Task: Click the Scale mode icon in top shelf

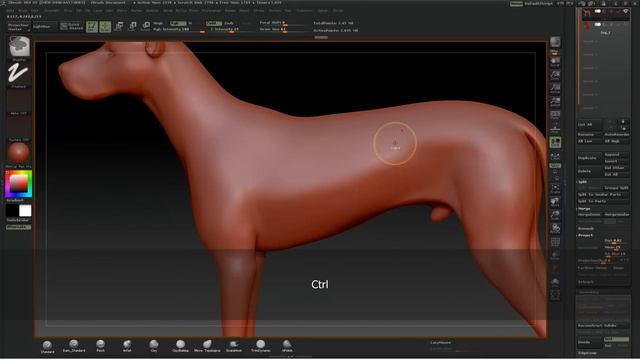Action: 132,27
